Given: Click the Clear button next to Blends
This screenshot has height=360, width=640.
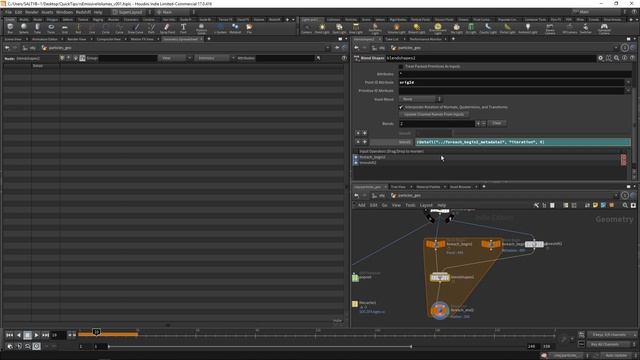Looking at the screenshot, I should (496, 123).
